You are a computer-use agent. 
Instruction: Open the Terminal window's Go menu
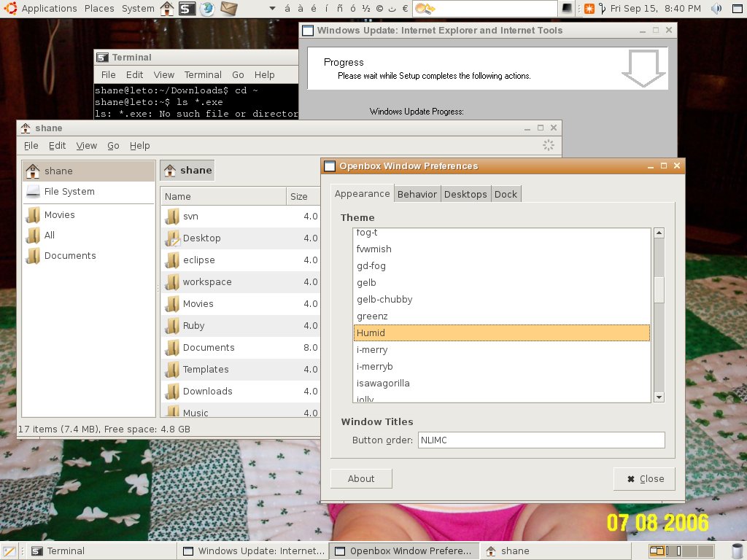click(238, 75)
